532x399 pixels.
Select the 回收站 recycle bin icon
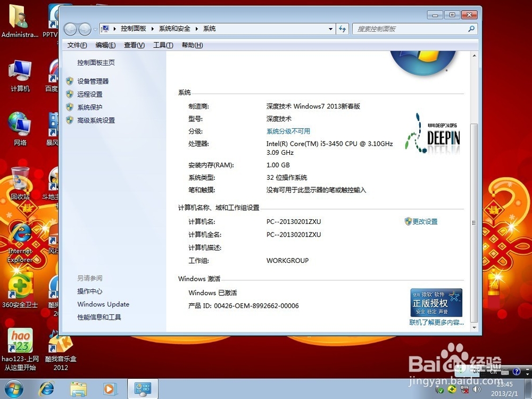[20, 183]
